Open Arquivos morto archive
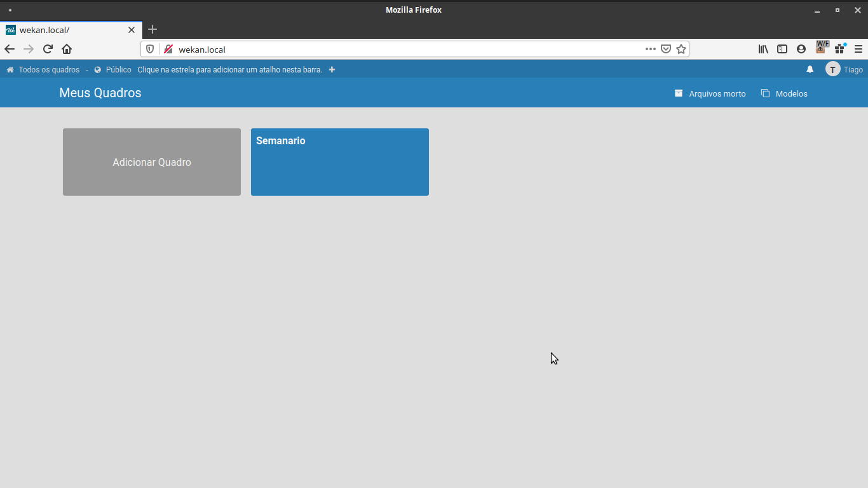The width and height of the screenshot is (868, 488). pos(710,93)
